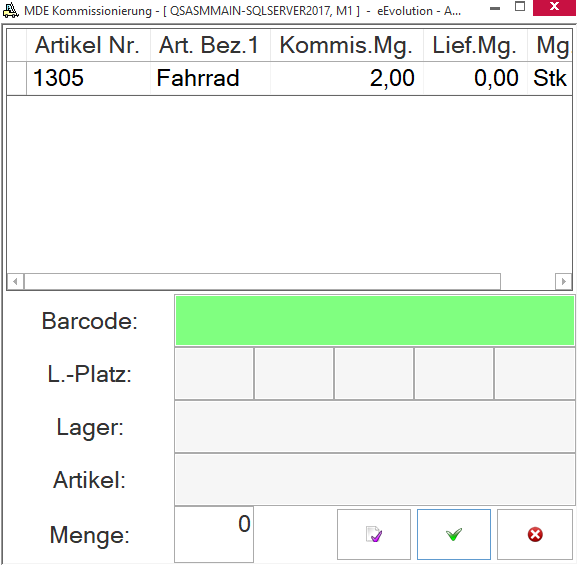Screen dimensions: 581x566
Task: Click the right scroll arrow of the grid
Action: [564, 282]
